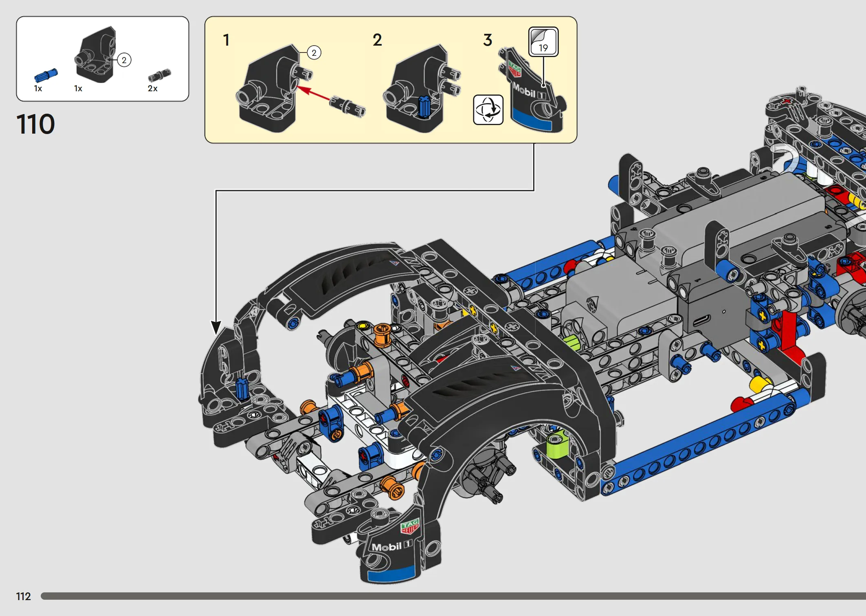Click the circled 2 callout in sub-step 1
Viewport: 866px width, 616px height.
pos(314,53)
